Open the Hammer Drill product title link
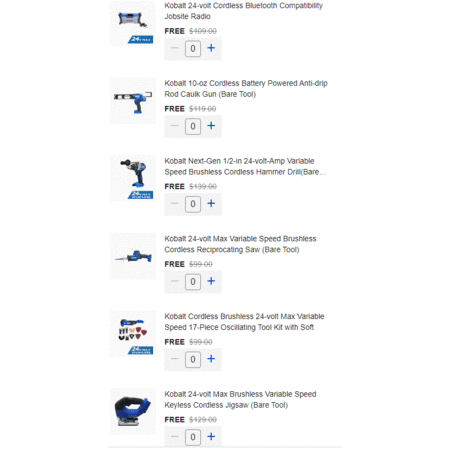Image resolution: width=450 pixels, height=450 pixels. point(245,166)
